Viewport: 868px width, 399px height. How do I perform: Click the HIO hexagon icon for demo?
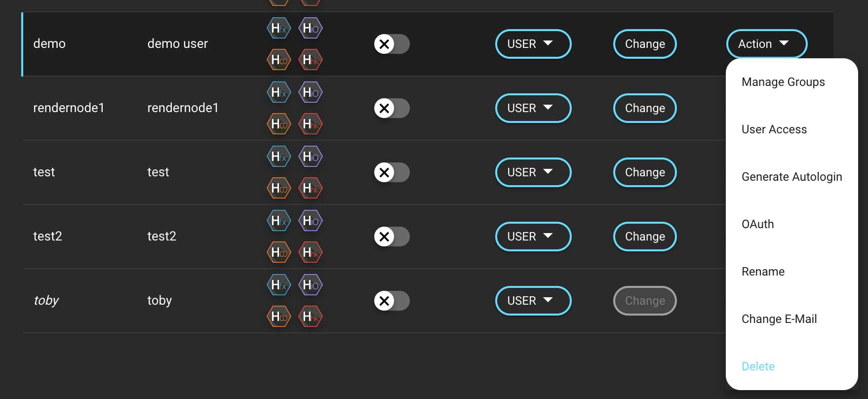click(x=311, y=28)
